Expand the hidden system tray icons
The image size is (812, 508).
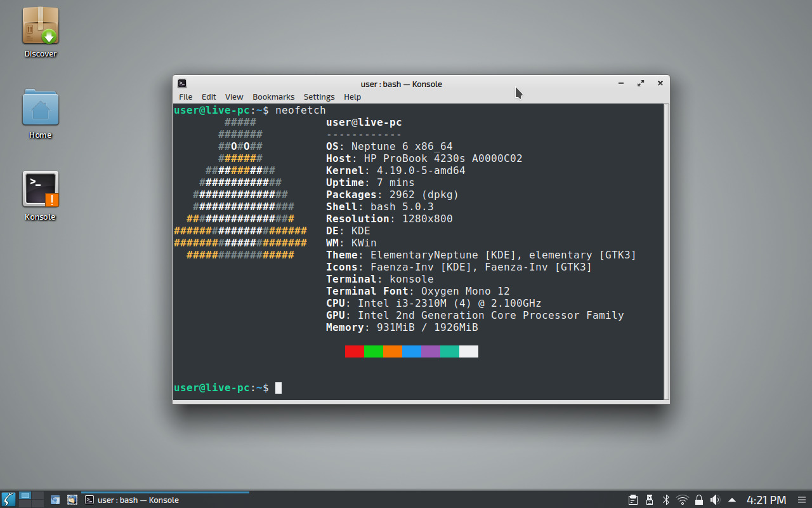pos(731,500)
